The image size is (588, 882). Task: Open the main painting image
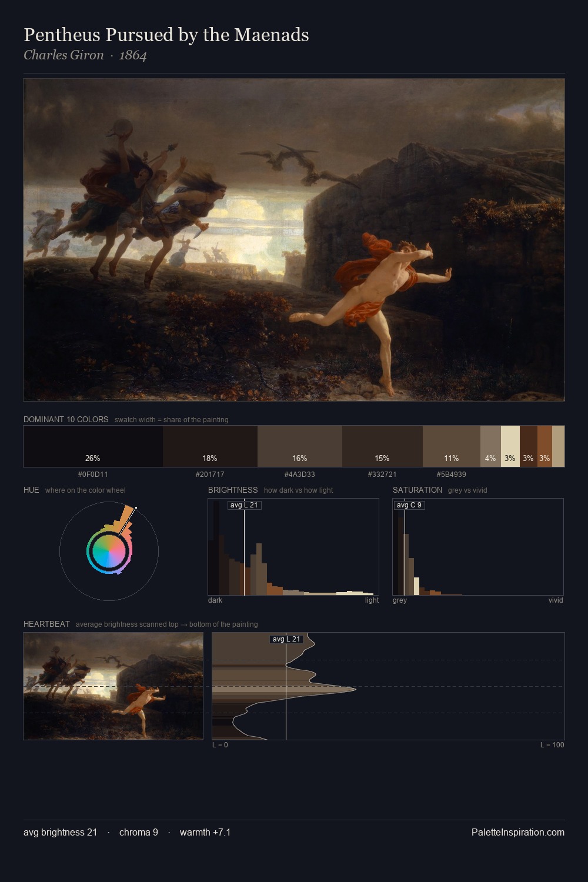[x=294, y=240]
